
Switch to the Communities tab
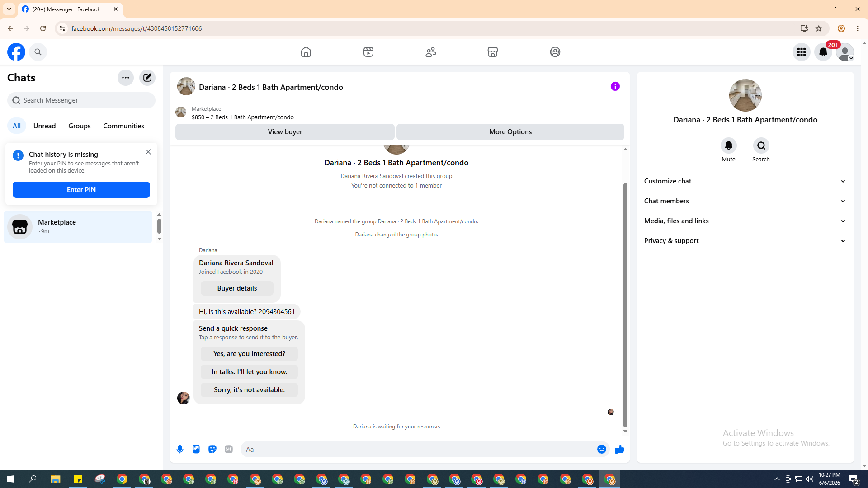[123, 126]
